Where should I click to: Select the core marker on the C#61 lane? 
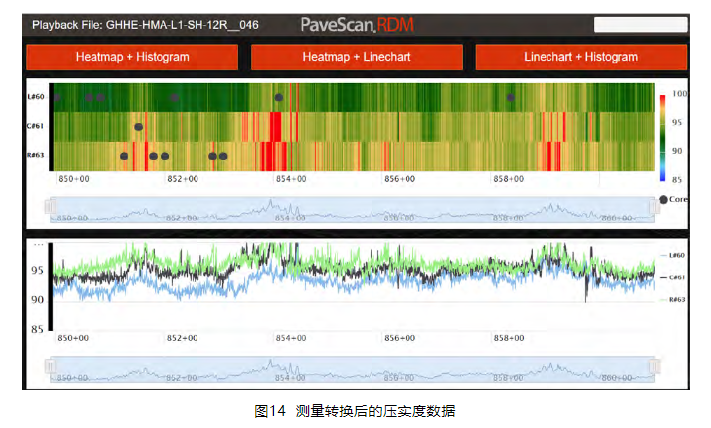138,127
